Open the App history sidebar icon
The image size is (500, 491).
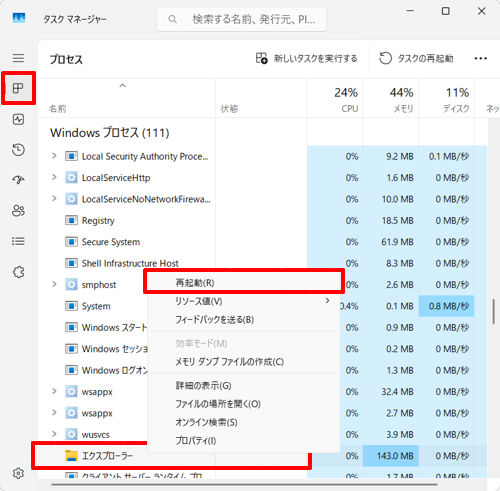18,150
